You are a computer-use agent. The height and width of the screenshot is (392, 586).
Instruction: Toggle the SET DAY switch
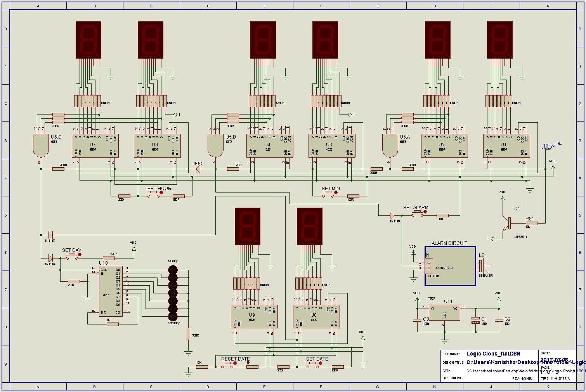[x=72, y=256]
